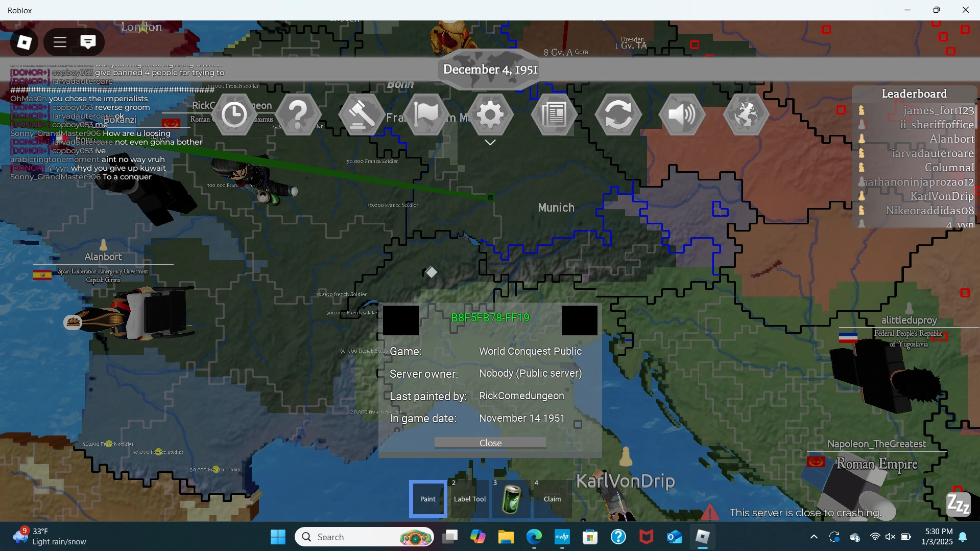
Task: Open McAfee from the taskbar
Action: 647,537
